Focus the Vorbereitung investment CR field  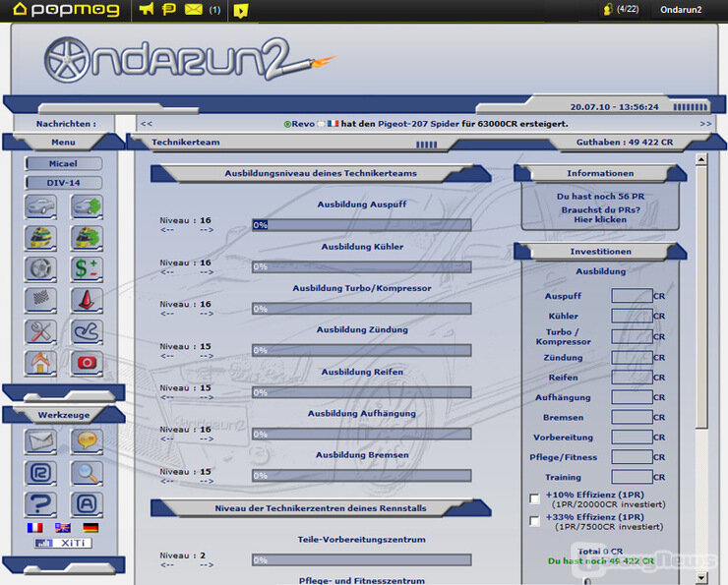click(x=633, y=437)
